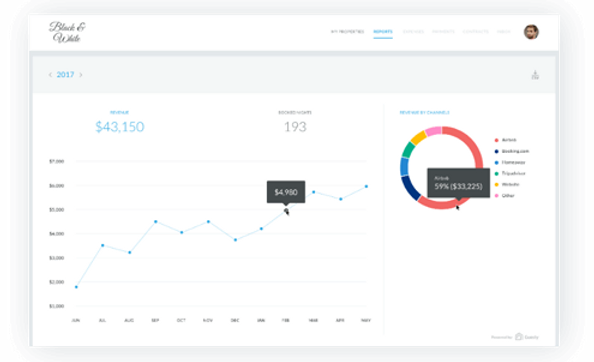
Task: Go to previous year with left chevron
Action: point(50,75)
